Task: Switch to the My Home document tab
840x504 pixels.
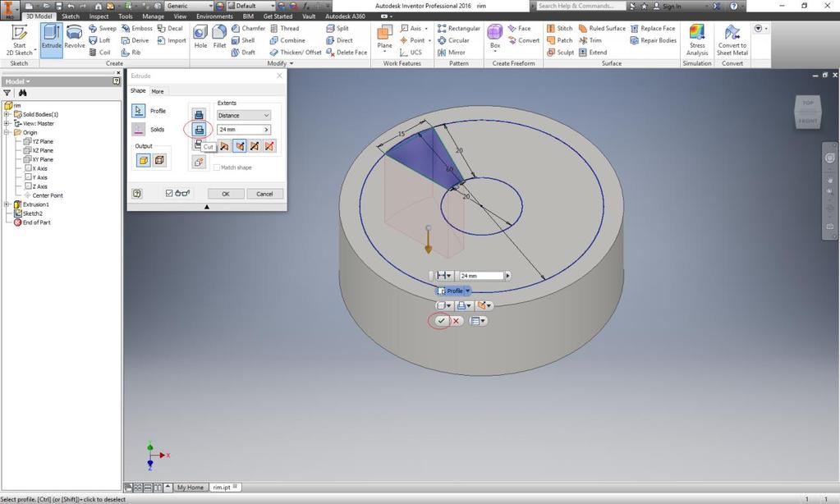Action: tap(190, 488)
